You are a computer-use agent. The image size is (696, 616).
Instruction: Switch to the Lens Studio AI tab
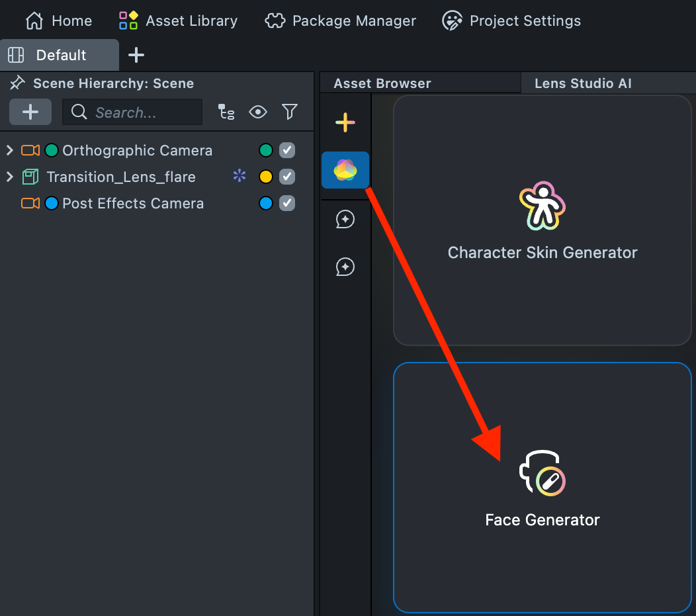[583, 83]
